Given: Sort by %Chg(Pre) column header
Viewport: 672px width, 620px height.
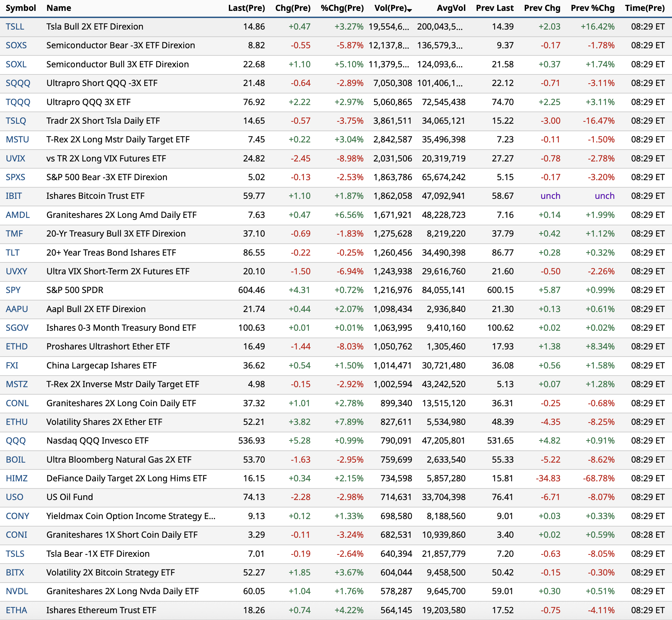Looking at the screenshot, I should pyautogui.click(x=342, y=8).
